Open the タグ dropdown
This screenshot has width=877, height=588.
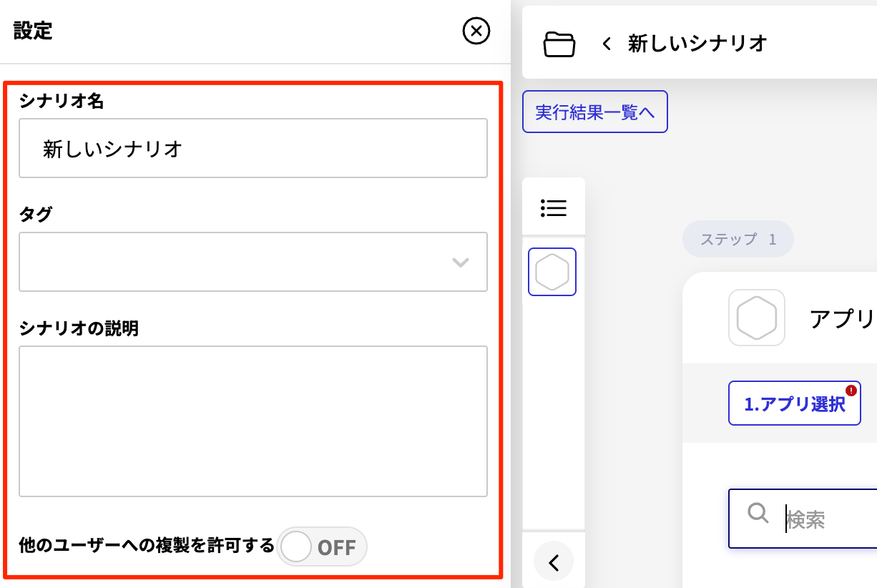click(253, 262)
